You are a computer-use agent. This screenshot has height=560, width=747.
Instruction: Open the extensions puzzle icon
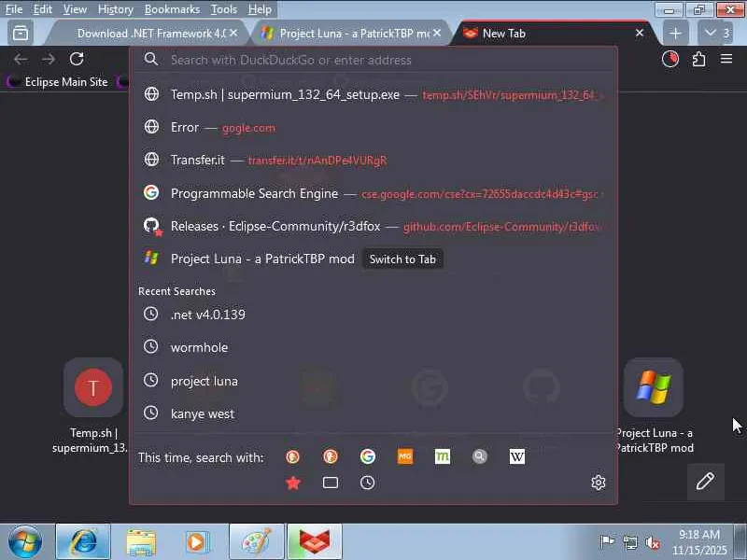point(698,59)
